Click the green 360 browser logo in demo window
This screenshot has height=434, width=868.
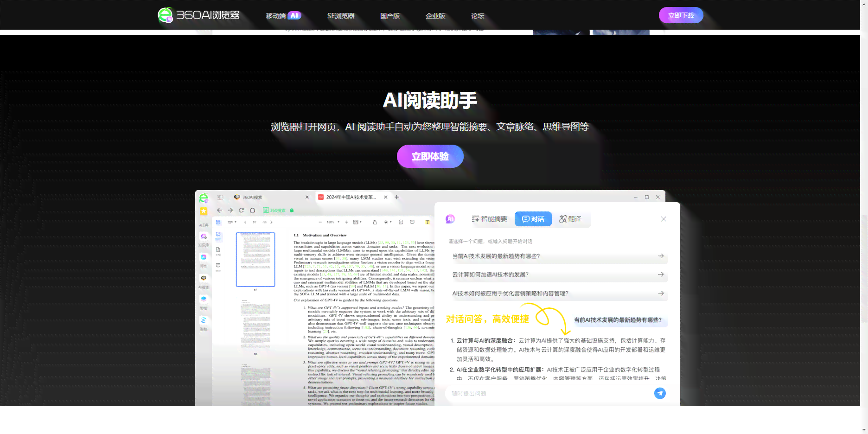204,198
